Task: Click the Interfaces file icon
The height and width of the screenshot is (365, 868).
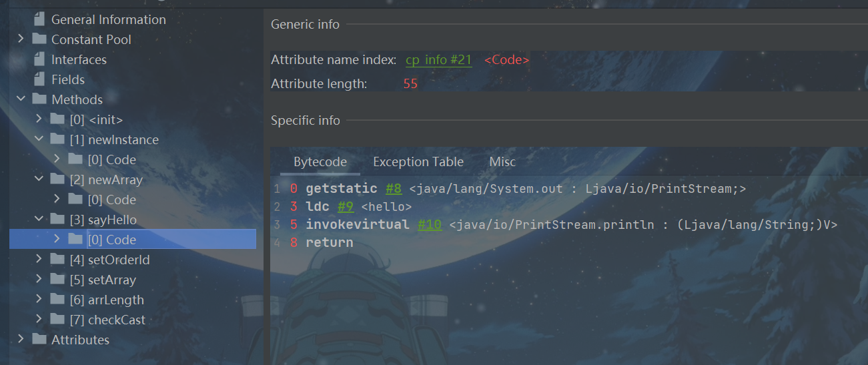Action: [x=39, y=60]
